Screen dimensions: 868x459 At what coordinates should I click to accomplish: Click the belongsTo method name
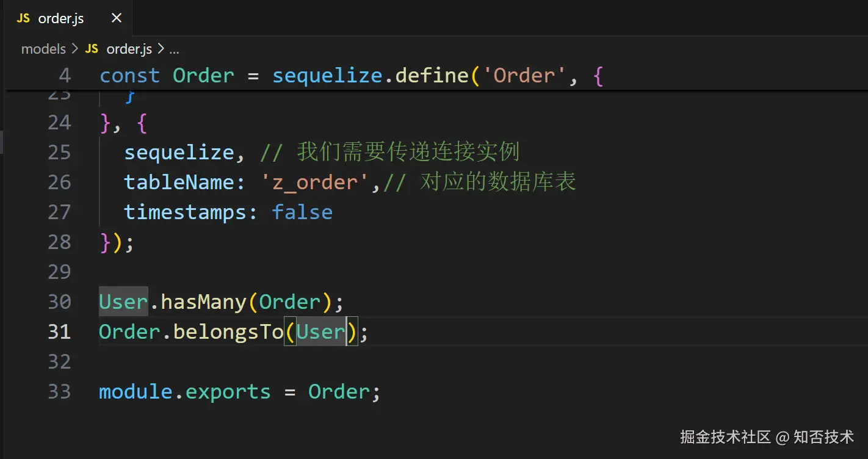pyautogui.click(x=228, y=331)
